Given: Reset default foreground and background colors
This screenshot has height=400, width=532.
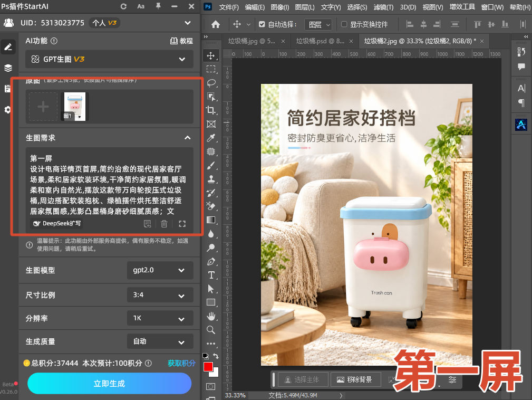Looking at the screenshot, I should click(x=205, y=356).
